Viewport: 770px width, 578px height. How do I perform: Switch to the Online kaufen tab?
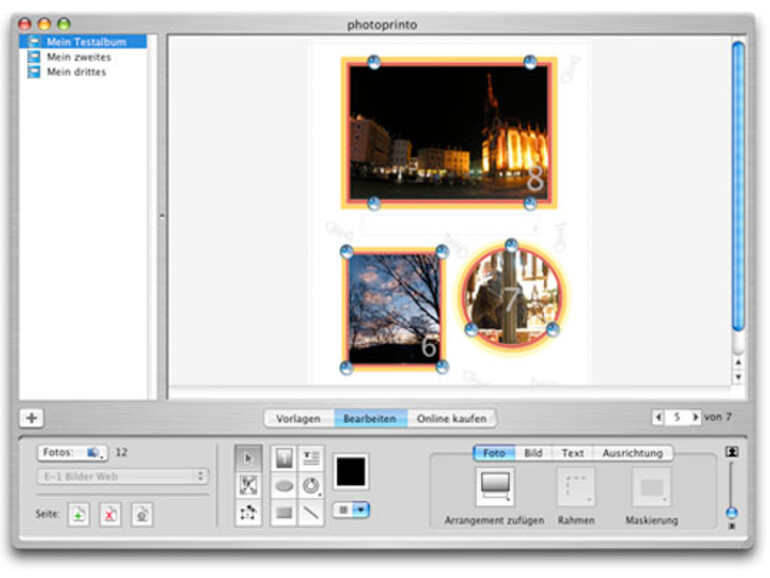452,419
